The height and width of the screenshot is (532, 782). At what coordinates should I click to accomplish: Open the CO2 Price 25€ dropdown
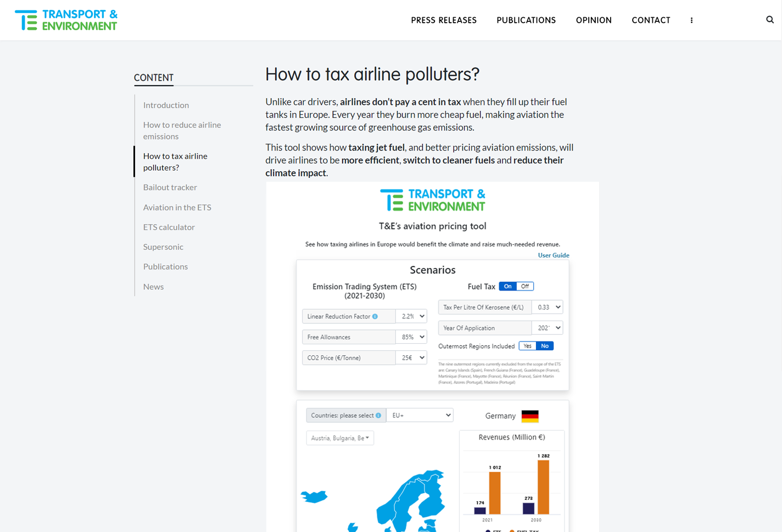click(x=411, y=357)
